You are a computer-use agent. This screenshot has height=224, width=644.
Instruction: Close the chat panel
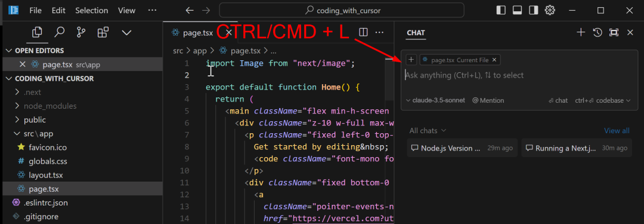click(630, 32)
